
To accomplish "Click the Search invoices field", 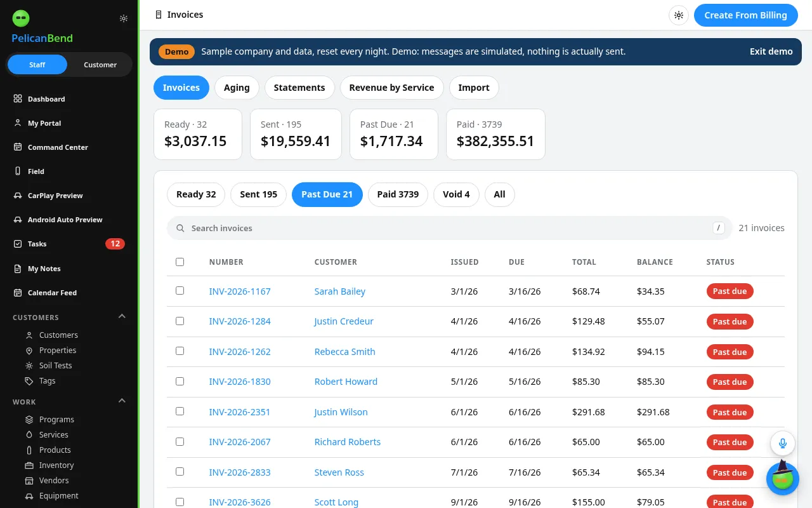I will [449, 228].
